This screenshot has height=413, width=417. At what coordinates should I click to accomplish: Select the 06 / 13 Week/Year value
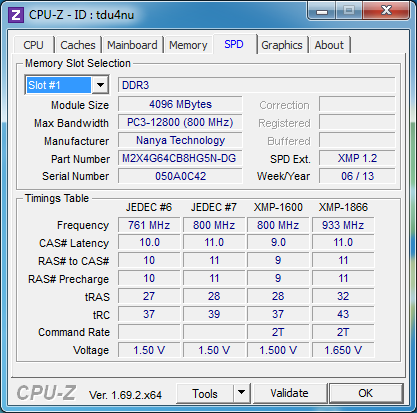click(x=357, y=176)
